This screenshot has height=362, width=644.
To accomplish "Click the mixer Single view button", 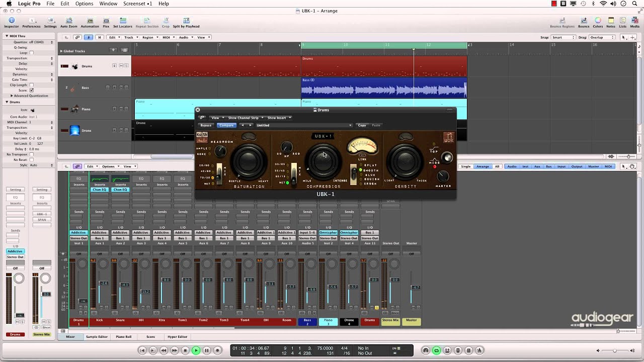I will [x=466, y=166].
